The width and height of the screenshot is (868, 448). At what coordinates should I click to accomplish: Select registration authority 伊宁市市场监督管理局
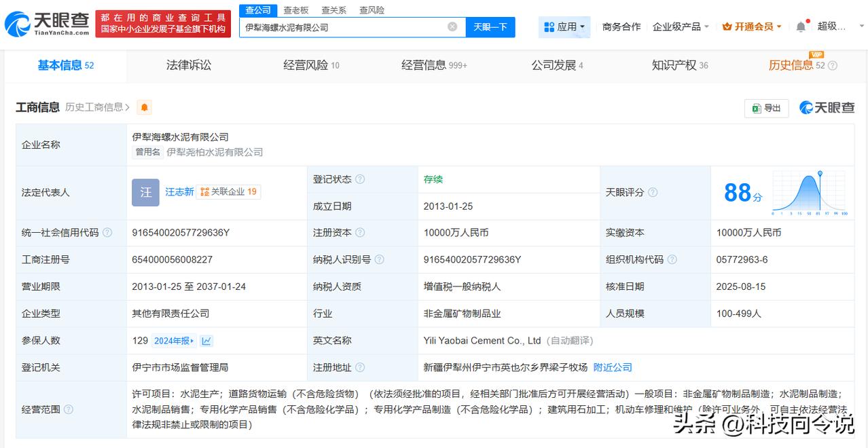click(x=180, y=367)
